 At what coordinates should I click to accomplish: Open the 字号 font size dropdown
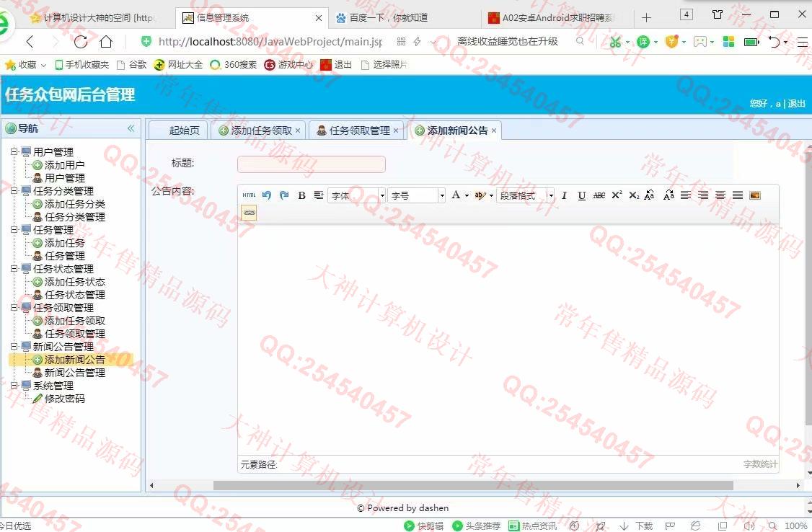416,195
